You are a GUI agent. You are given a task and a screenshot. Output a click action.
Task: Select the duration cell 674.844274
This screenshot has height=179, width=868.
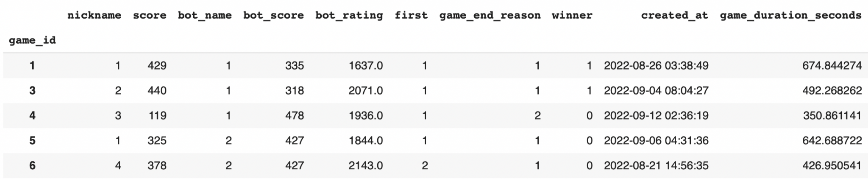pos(832,66)
